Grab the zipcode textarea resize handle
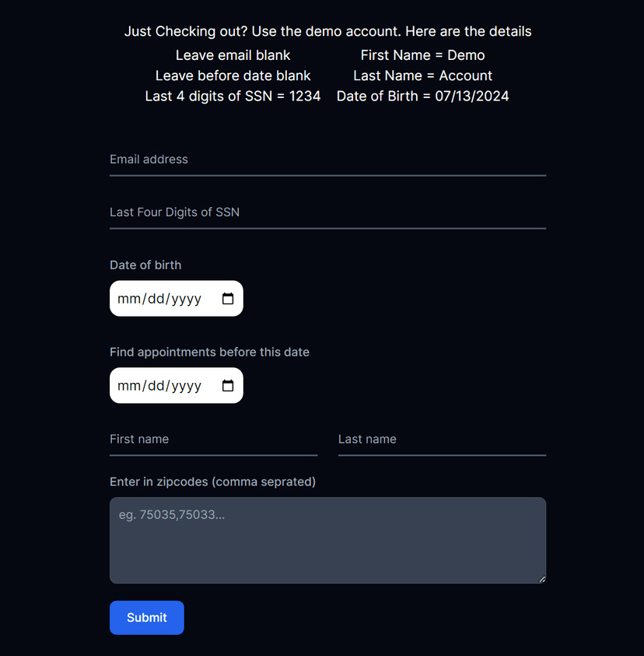The height and width of the screenshot is (656, 644). pos(542,579)
